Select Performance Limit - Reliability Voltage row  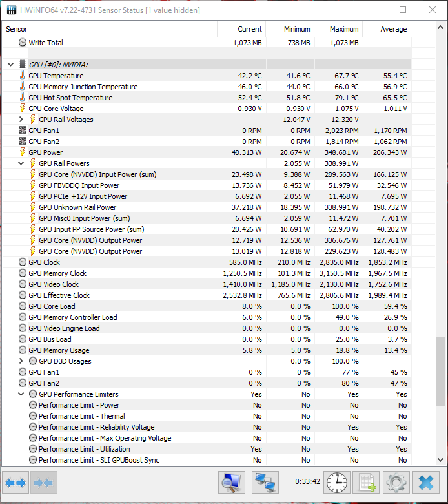207,427
